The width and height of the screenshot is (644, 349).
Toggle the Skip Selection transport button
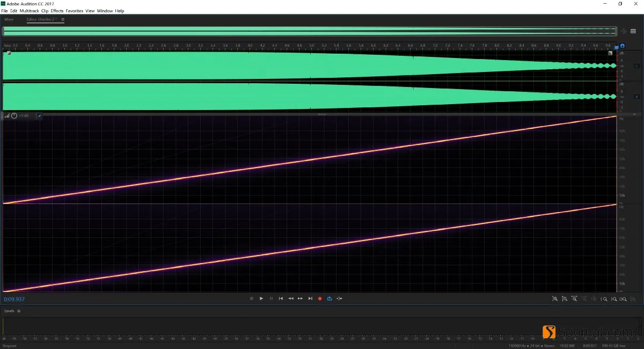[339, 299]
